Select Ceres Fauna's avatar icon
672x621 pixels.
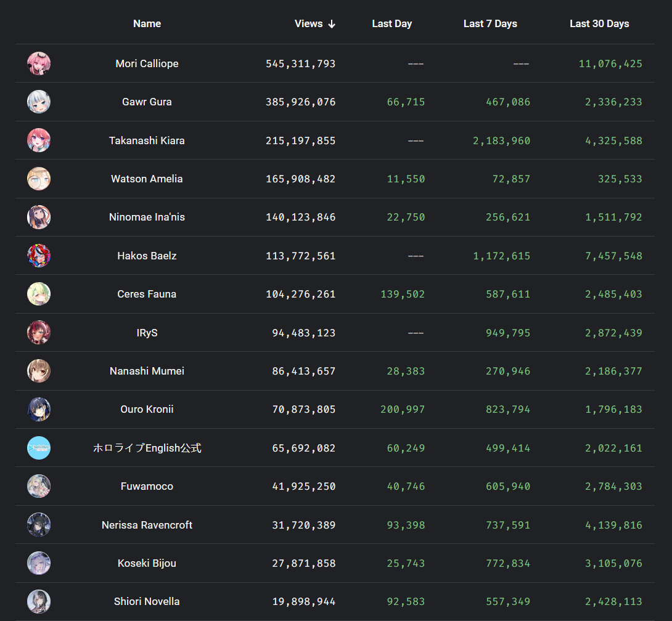pyautogui.click(x=39, y=294)
